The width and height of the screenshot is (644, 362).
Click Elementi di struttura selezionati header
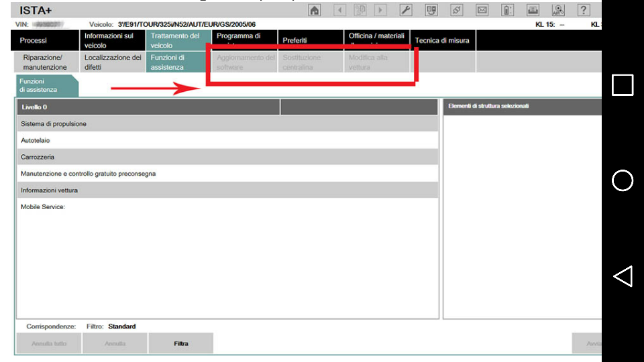[x=523, y=106]
